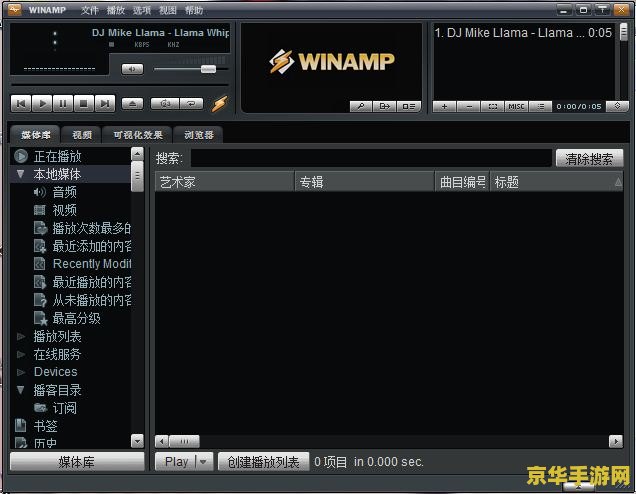The width and height of the screenshot is (636, 494).
Task: Open the wrench options in video panel
Action: 361,106
